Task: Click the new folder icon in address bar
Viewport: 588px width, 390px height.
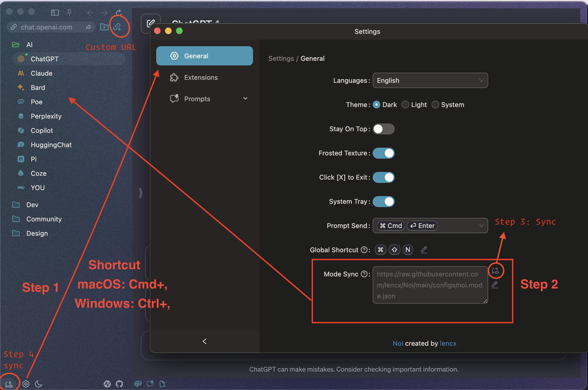Action: (x=104, y=27)
